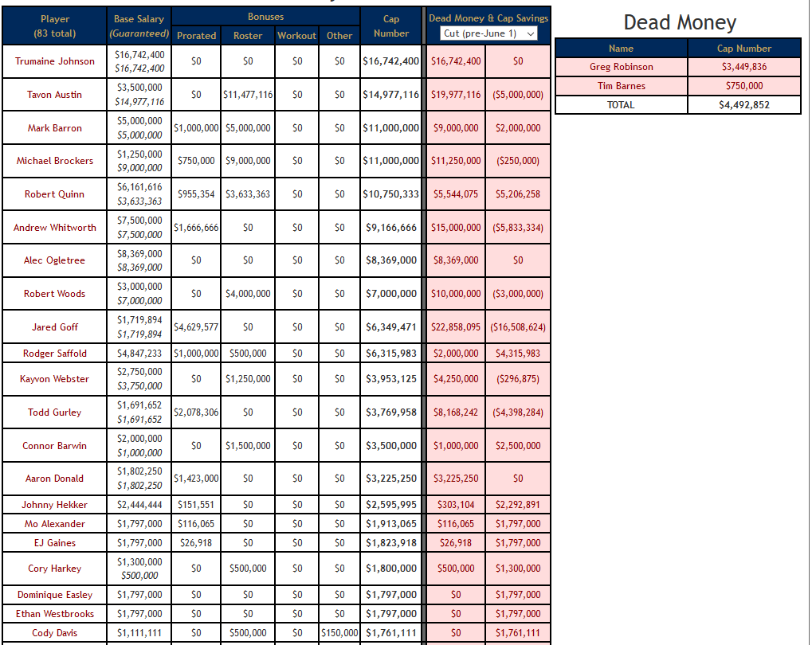
Task: Click the Dead Money & Cap Savings header
Action: point(488,18)
